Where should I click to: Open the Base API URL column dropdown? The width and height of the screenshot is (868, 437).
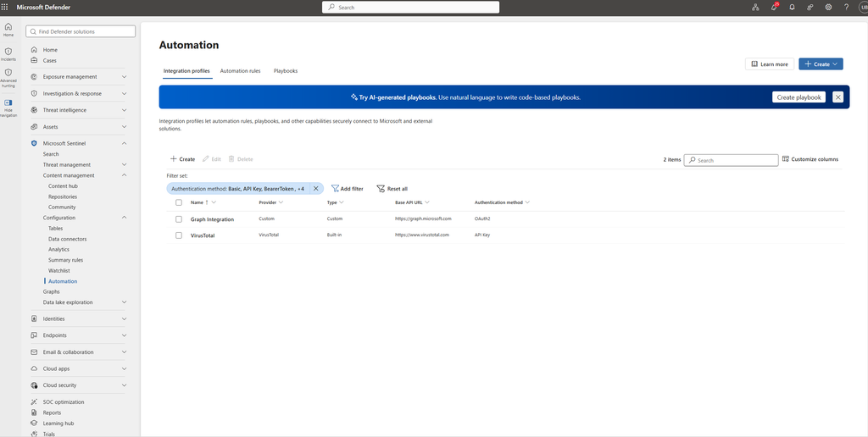coord(427,202)
